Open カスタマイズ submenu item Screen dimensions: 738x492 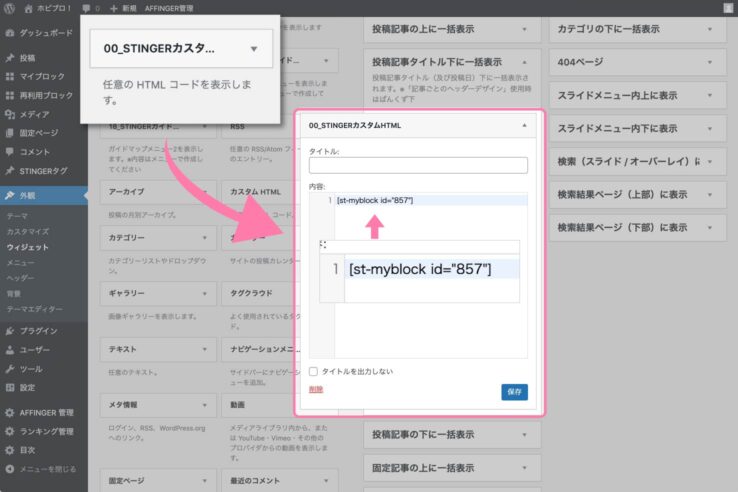click(x=28, y=232)
